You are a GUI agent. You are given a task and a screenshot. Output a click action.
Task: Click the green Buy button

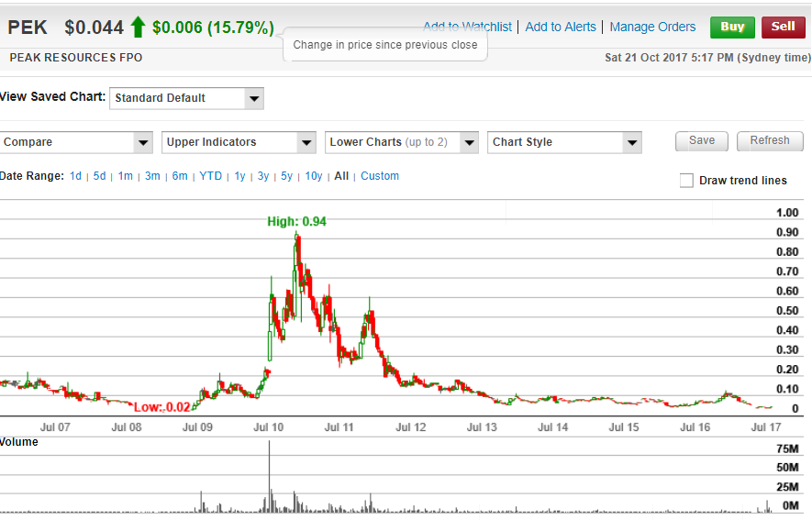732,27
